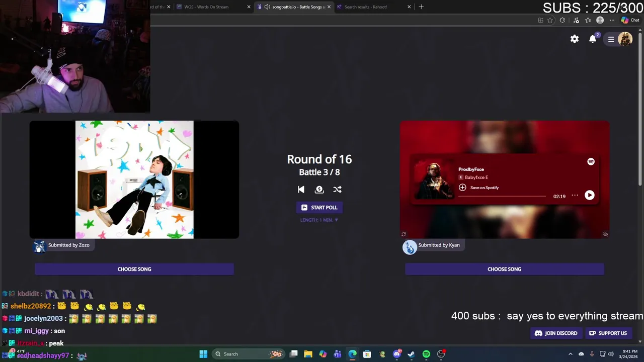Close the WOS tab
The image size is (644, 362).
(249, 7)
